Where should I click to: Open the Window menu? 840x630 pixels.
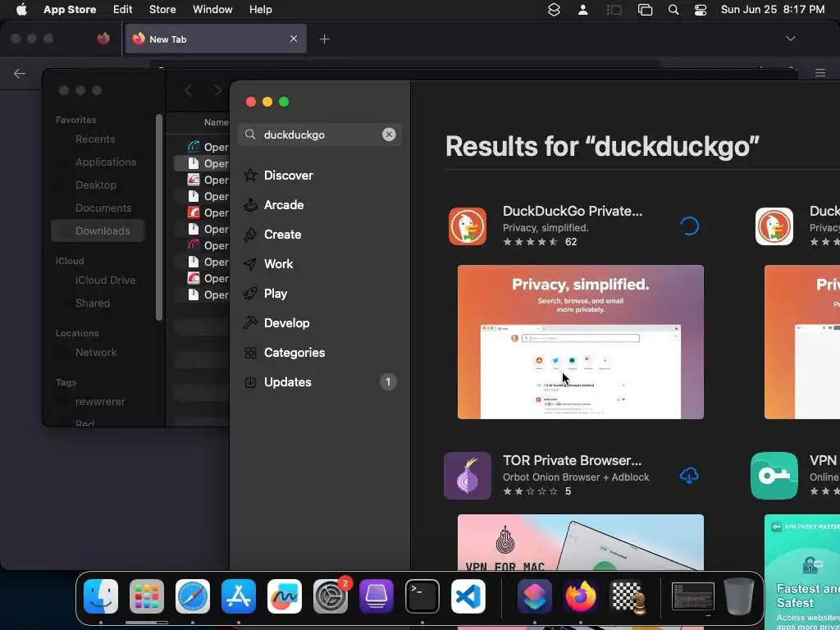[x=212, y=9]
